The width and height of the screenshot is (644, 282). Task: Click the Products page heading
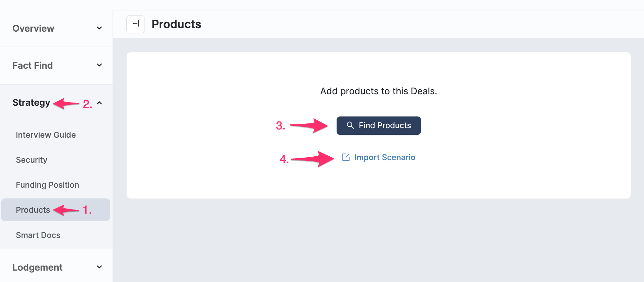tap(176, 24)
